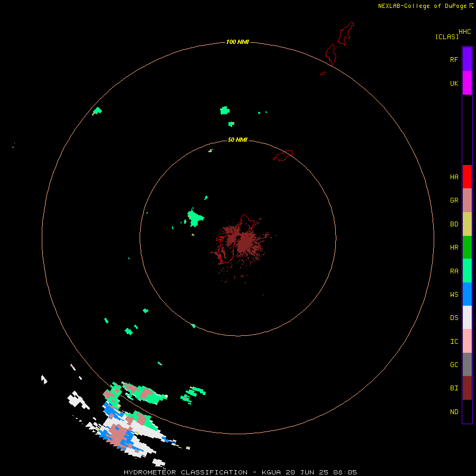Click the 50 NMI range ring label

pos(237,140)
